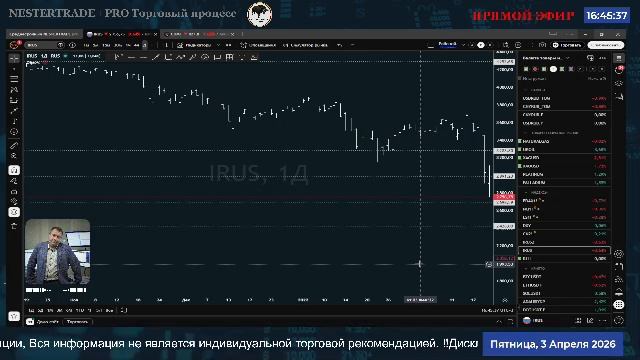Toggle magnet mode in left toolbar
The width and height of the screenshot is (640, 360).
[14, 170]
